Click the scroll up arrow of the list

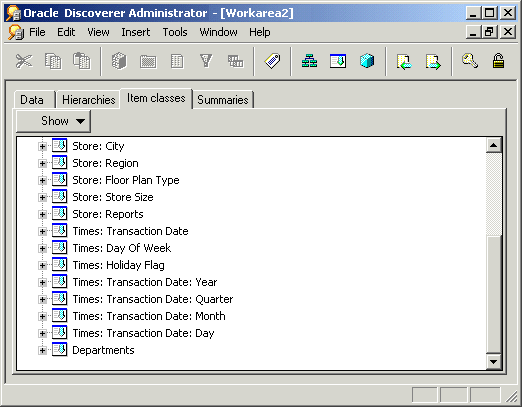494,145
